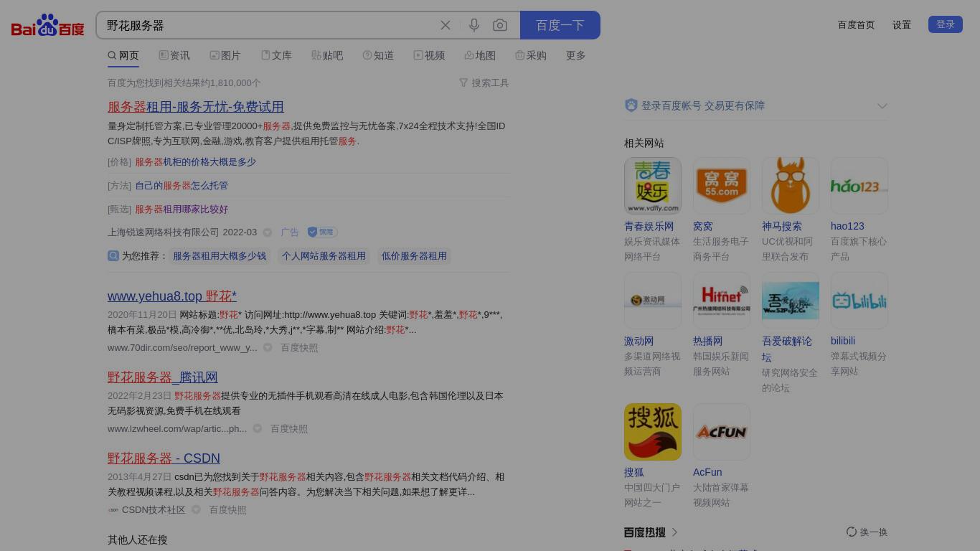Switch to the 资讯 tab
Image resolution: width=980 pixels, height=551 pixels.
pyautogui.click(x=174, y=55)
